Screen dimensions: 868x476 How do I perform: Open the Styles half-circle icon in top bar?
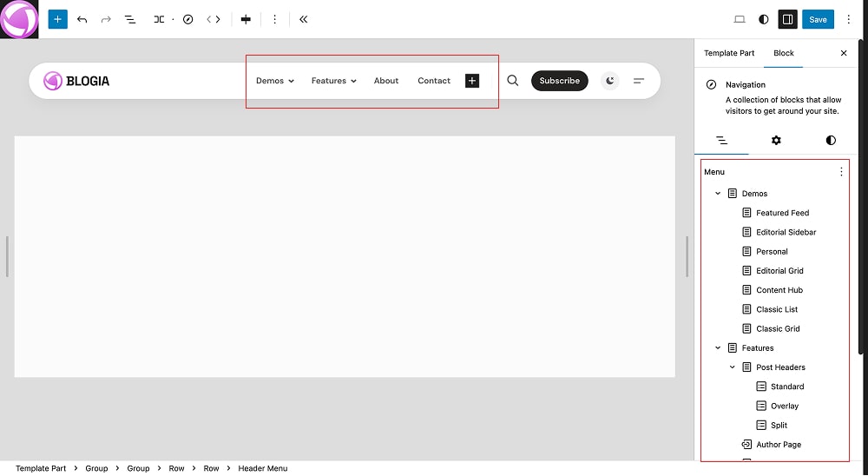point(764,19)
